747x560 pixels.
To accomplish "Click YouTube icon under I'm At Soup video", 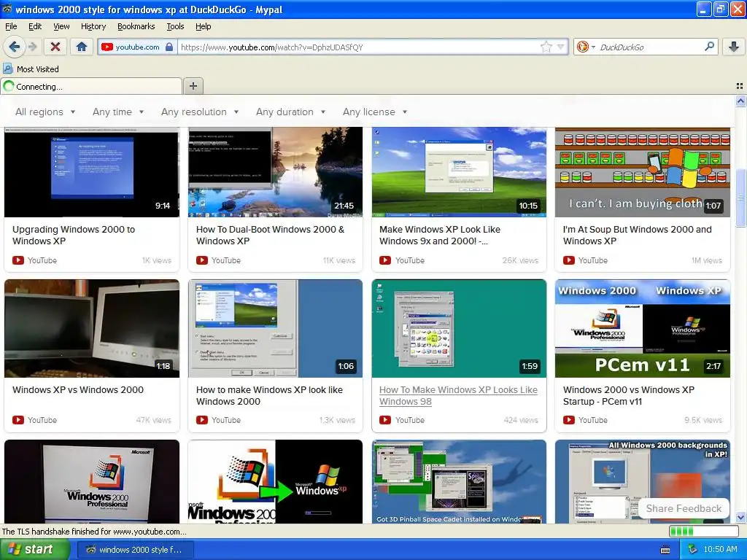I will 568,260.
